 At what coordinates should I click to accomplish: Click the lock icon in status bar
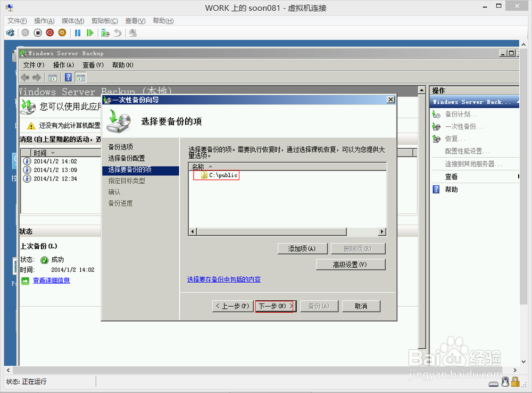tap(516, 382)
